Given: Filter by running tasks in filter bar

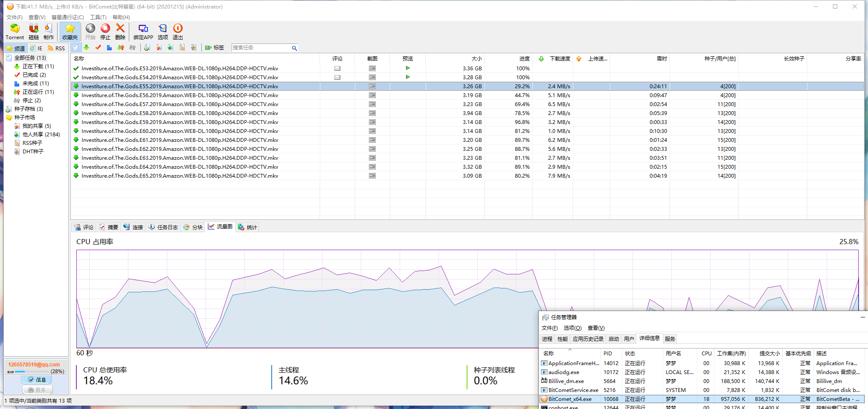Looking at the screenshot, I should point(121,48).
